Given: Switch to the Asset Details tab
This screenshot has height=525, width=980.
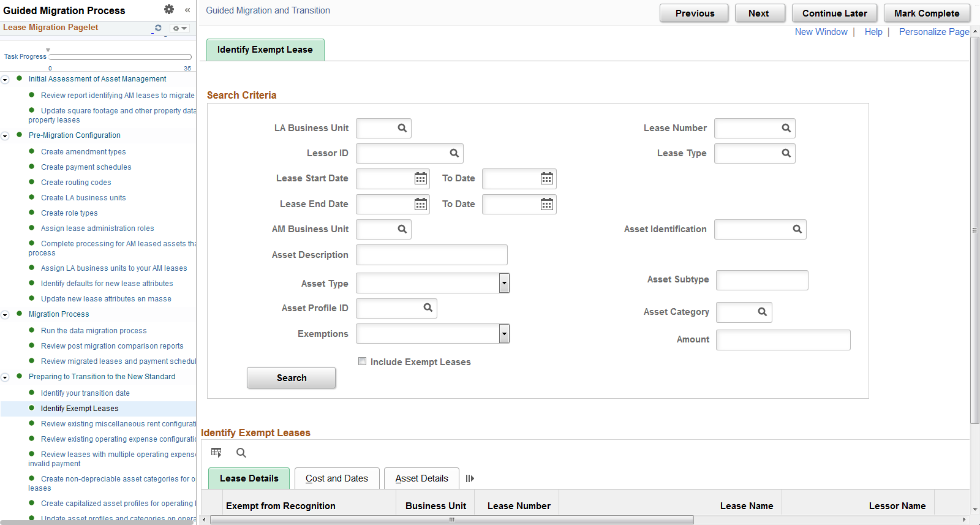Looking at the screenshot, I should [421, 478].
